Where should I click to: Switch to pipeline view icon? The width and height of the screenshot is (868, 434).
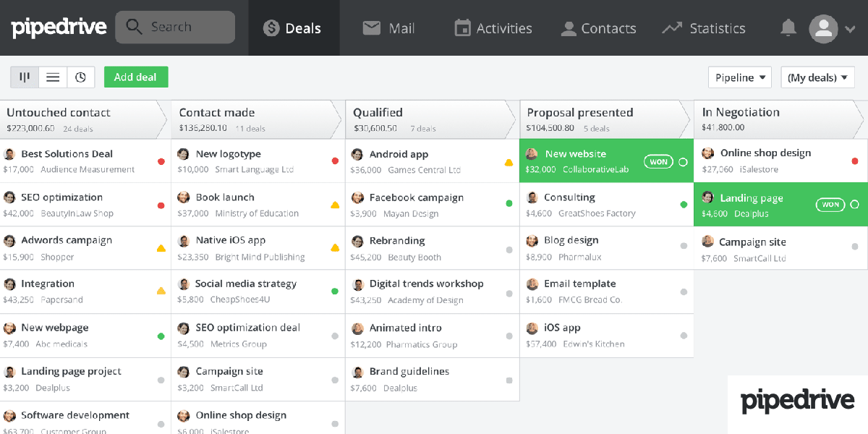tap(25, 77)
